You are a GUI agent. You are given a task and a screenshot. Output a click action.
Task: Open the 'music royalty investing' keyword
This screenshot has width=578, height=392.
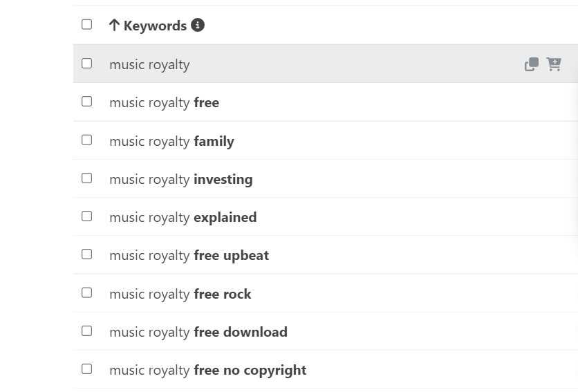[x=180, y=179]
